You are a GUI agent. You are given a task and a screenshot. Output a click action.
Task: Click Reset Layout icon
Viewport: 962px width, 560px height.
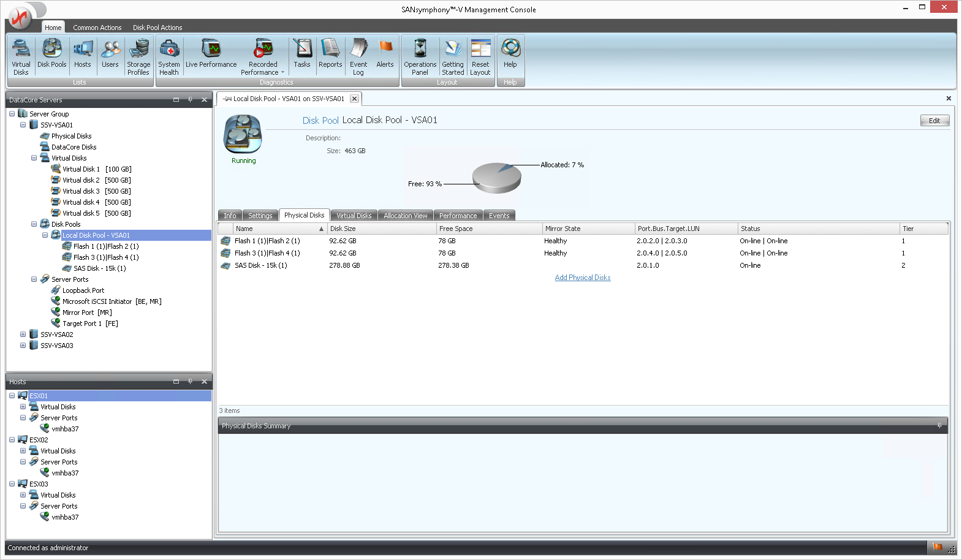pyautogui.click(x=480, y=56)
